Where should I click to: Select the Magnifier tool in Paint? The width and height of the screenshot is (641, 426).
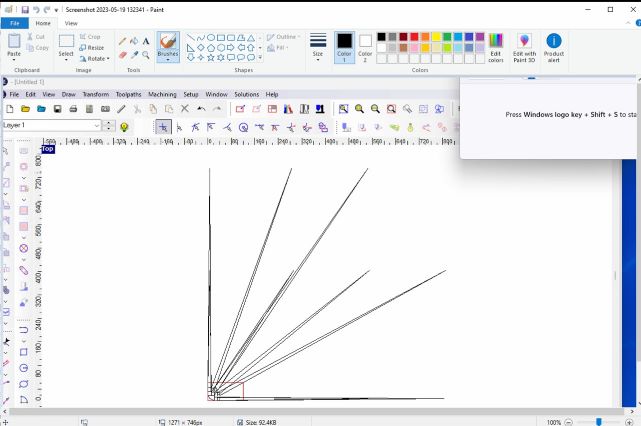tap(146, 55)
